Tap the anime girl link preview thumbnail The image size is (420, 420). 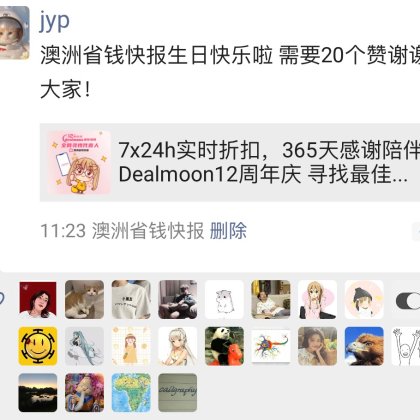[79, 162]
